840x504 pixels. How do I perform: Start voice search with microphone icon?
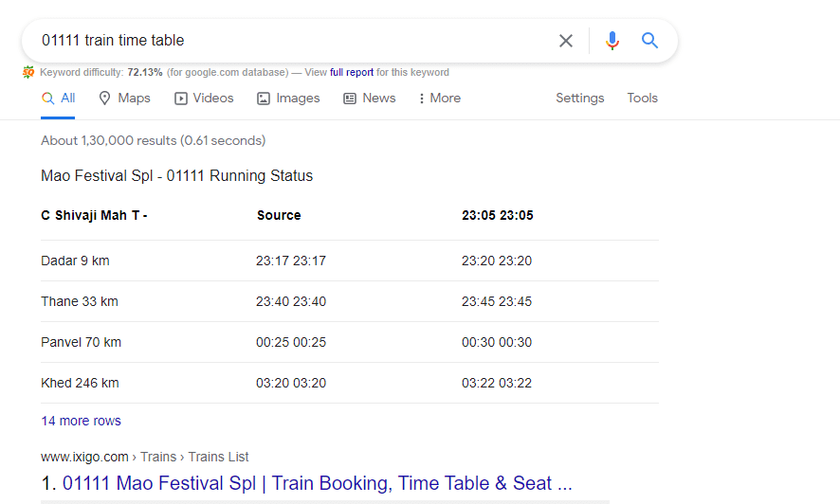[x=612, y=41]
